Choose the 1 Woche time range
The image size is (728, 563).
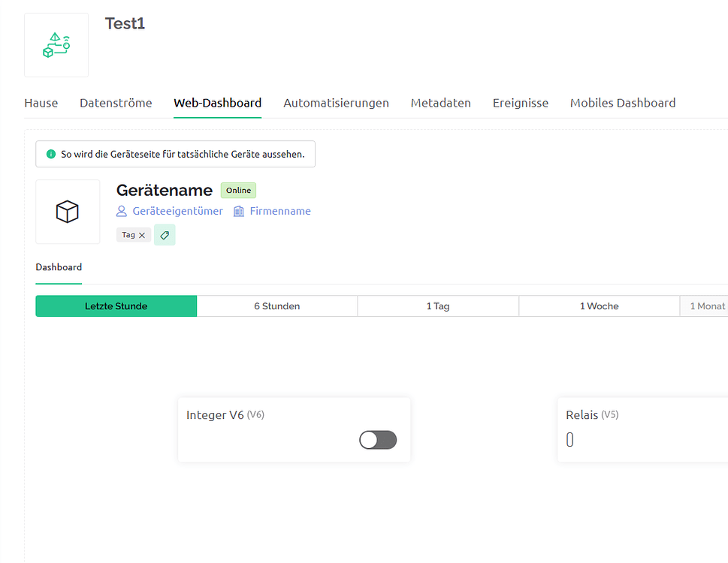coord(599,306)
